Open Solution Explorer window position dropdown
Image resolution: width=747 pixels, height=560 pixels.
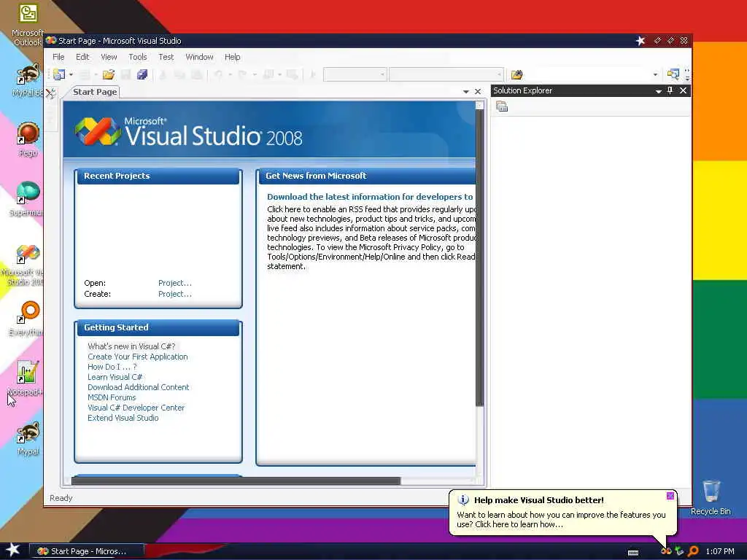(659, 91)
